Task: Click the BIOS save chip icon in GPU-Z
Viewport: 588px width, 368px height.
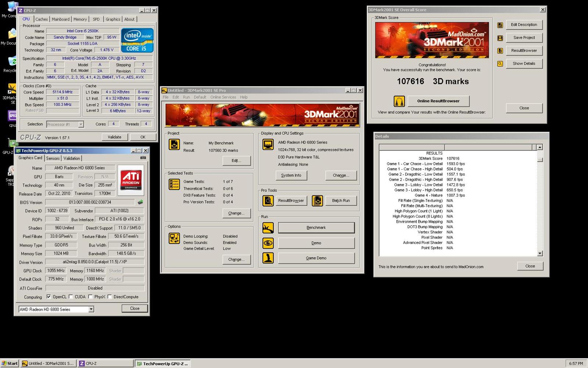Action: [x=140, y=202]
